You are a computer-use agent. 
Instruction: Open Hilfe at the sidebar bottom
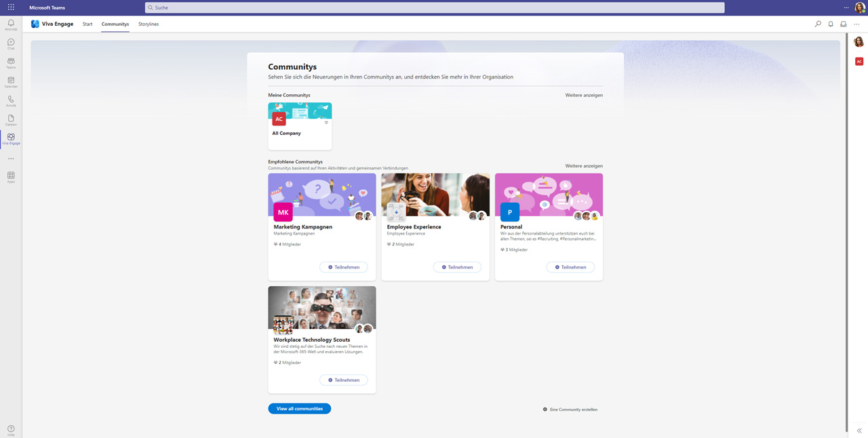coord(11,430)
